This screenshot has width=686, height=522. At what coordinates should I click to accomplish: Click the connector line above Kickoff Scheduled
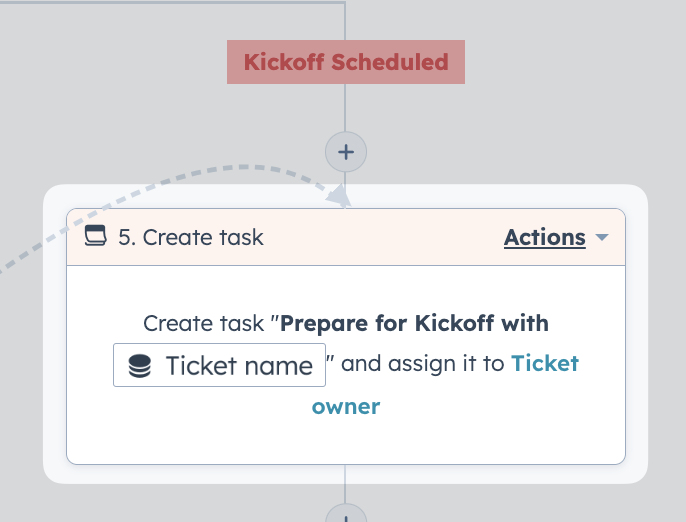coord(345,21)
